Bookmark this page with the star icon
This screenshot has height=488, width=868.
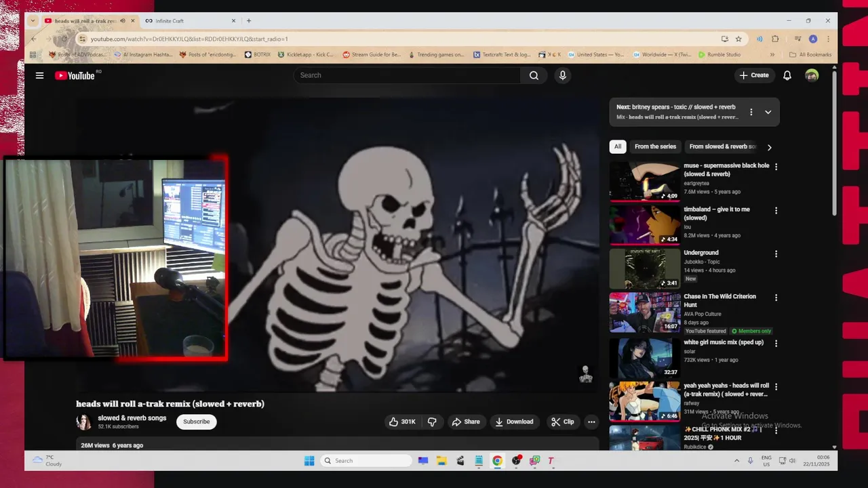point(738,39)
